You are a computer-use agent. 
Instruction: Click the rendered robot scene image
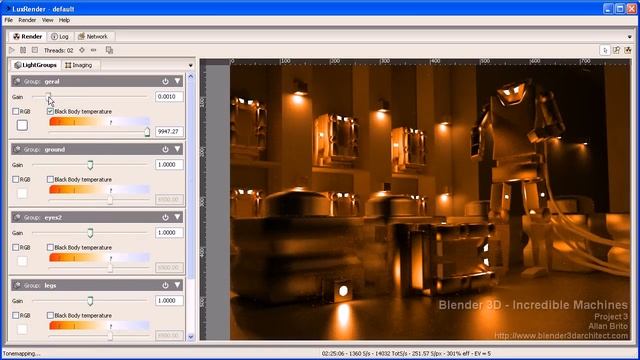click(x=430, y=202)
